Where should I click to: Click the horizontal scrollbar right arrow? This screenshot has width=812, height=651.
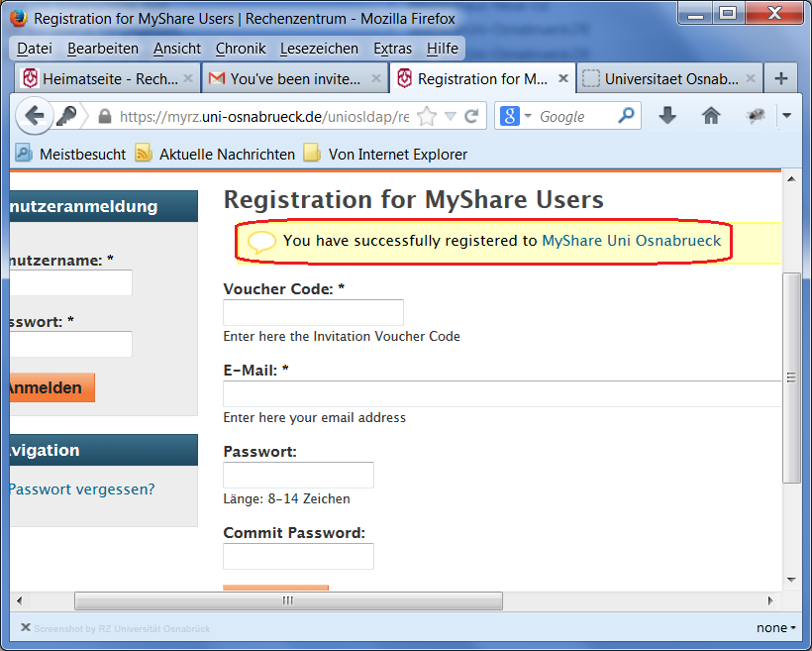point(770,600)
